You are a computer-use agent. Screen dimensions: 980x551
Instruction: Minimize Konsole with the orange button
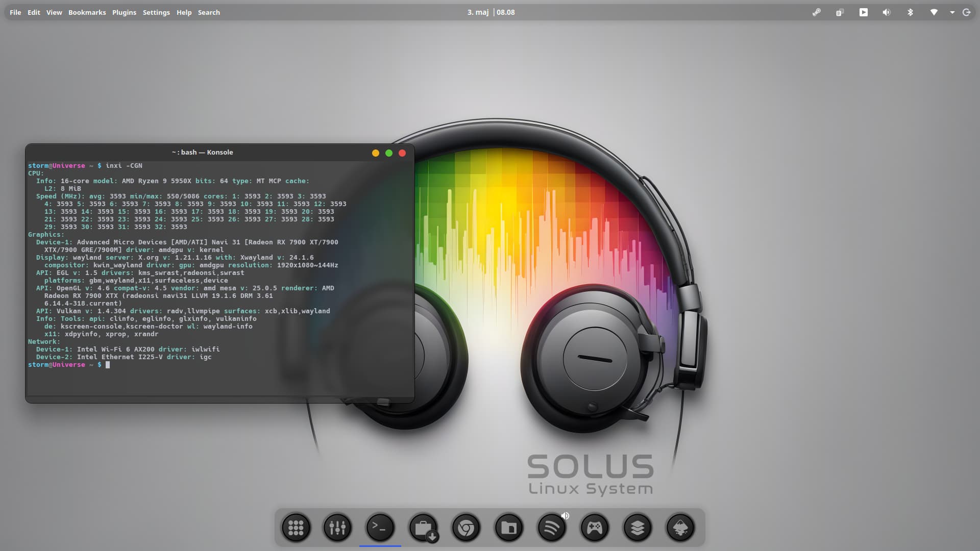pos(376,153)
